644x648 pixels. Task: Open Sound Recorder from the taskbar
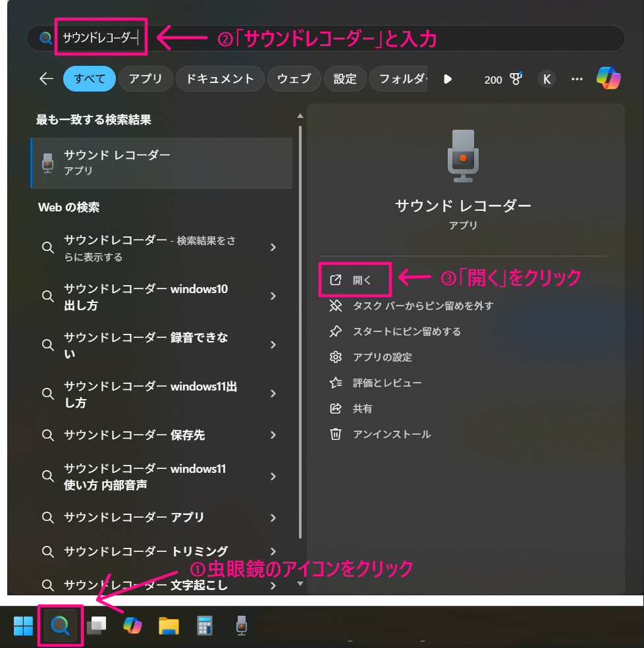click(242, 626)
